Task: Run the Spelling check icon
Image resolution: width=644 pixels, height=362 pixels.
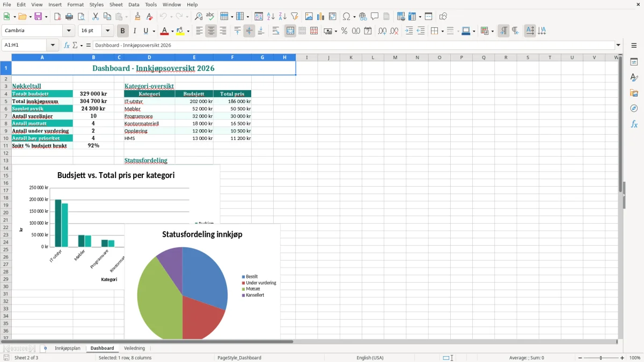Action: [210, 17]
